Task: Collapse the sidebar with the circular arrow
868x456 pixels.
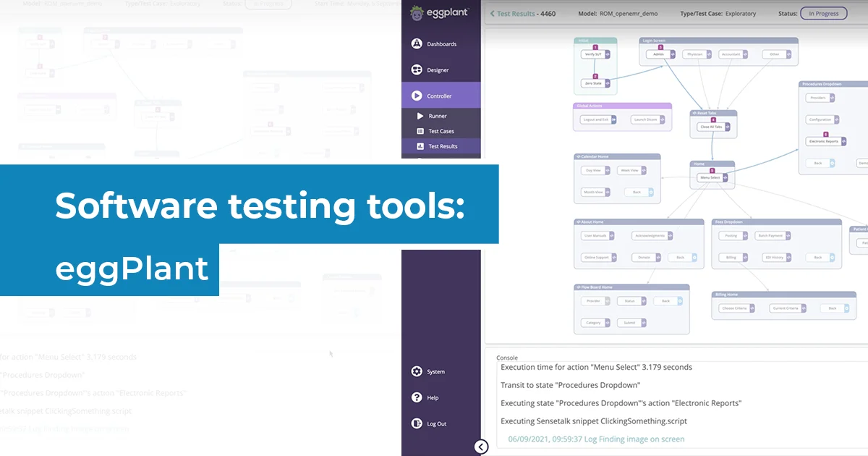Action: [x=482, y=447]
